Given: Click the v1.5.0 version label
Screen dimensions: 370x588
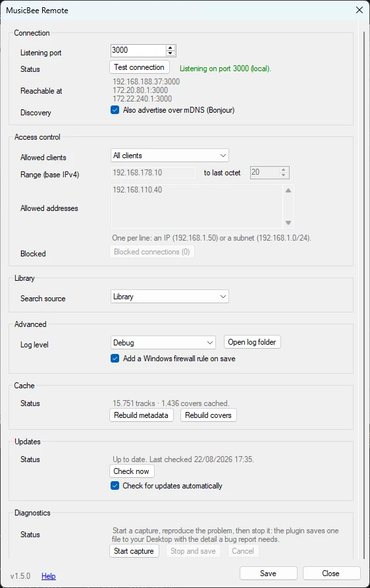Looking at the screenshot, I should (x=20, y=576).
